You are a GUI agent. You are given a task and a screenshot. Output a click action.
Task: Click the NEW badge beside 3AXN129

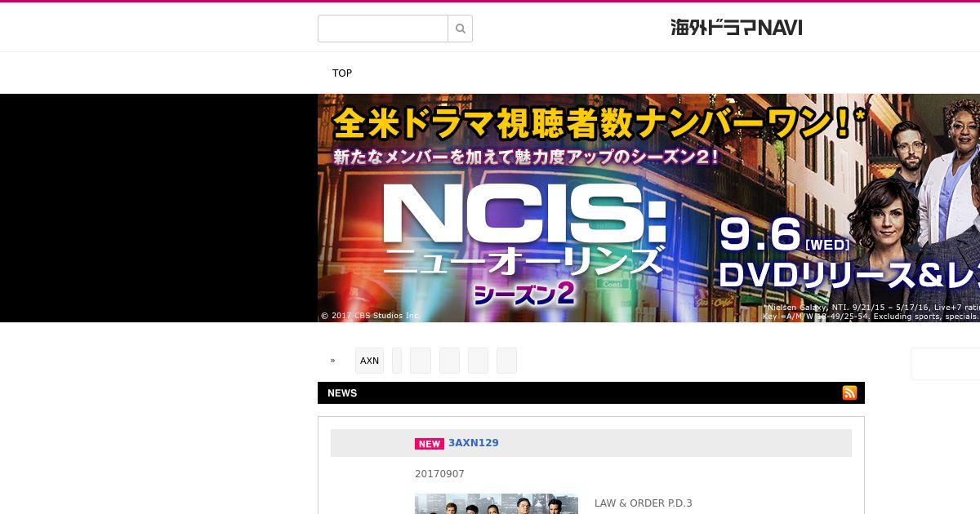(430, 444)
